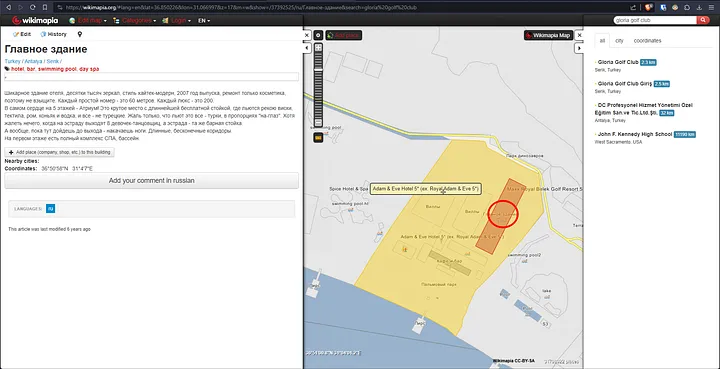The width and height of the screenshot is (720, 369).
Task: Click the Пальмовый парк map label
Action: [x=439, y=285]
